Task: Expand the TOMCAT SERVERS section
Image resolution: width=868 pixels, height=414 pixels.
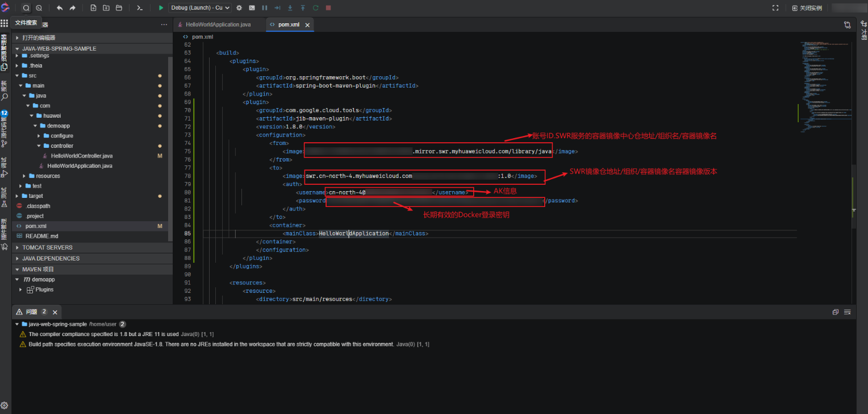Action: (x=92, y=247)
